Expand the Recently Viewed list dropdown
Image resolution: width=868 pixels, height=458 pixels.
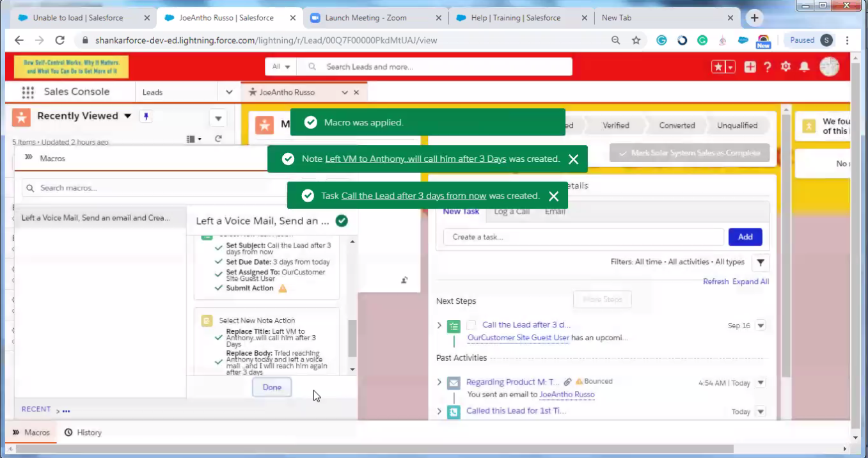coord(127,116)
